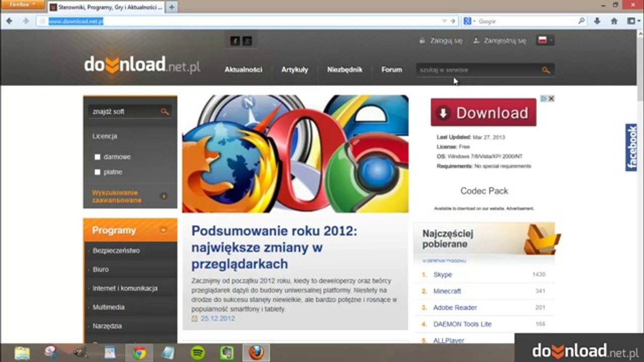This screenshot has height=362, width=644.
Task: Open the Skype link in top downloads
Action: click(x=443, y=275)
